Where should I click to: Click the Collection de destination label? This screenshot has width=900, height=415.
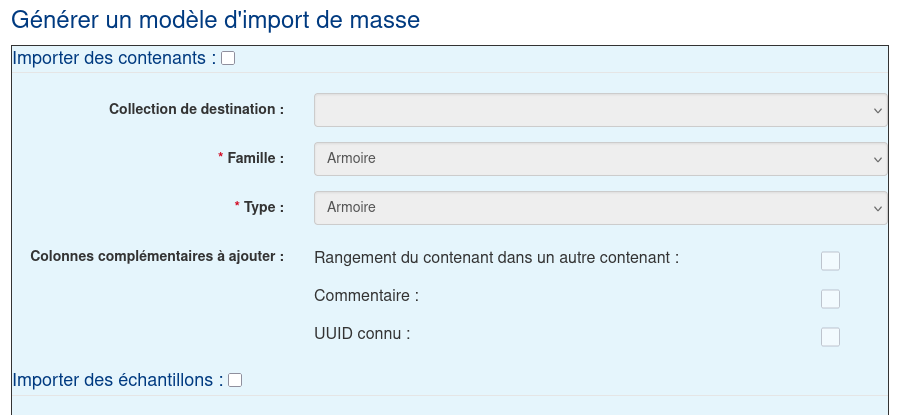click(196, 109)
